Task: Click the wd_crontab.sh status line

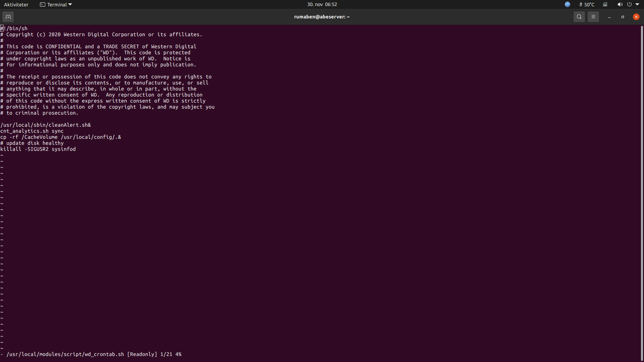Action: click(x=91, y=354)
